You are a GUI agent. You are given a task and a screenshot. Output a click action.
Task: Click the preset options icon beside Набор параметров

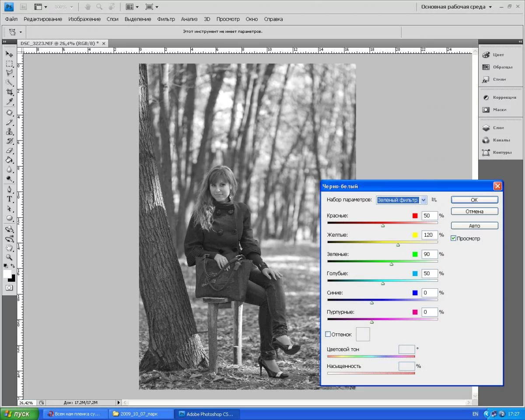pyautogui.click(x=434, y=199)
